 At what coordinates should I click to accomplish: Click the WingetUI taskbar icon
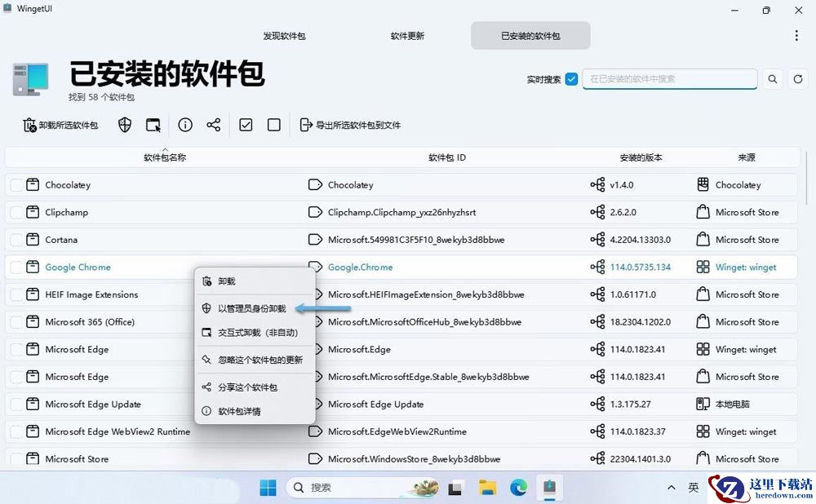tap(549, 488)
